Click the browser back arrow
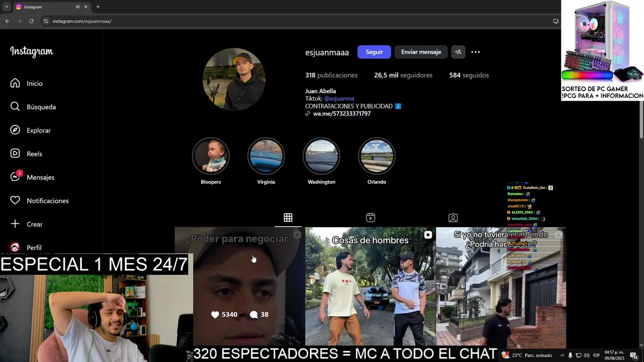The width and height of the screenshot is (644, 362). (x=7, y=21)
